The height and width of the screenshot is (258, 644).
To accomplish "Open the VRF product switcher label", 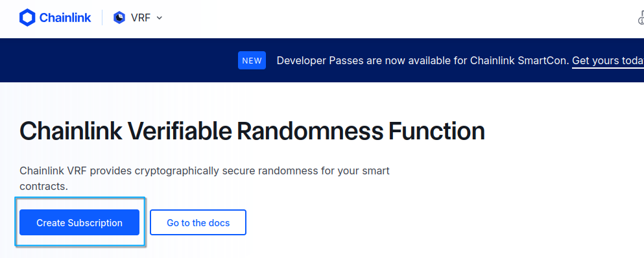I will coord(141,18).
